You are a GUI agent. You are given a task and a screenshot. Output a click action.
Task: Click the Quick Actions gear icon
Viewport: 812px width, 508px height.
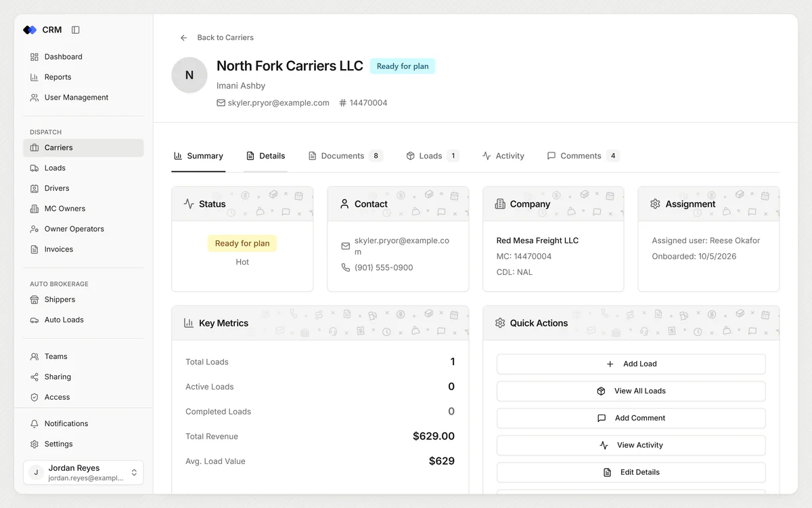point(500,323)
